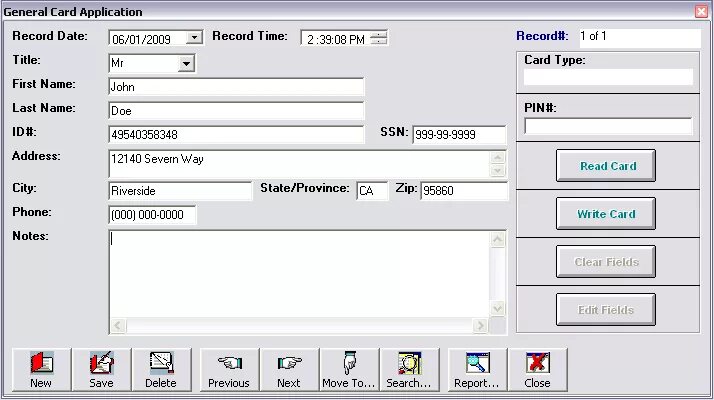Click the PIN# input field
The image size is (714, 400).
[x=608, y=126]
